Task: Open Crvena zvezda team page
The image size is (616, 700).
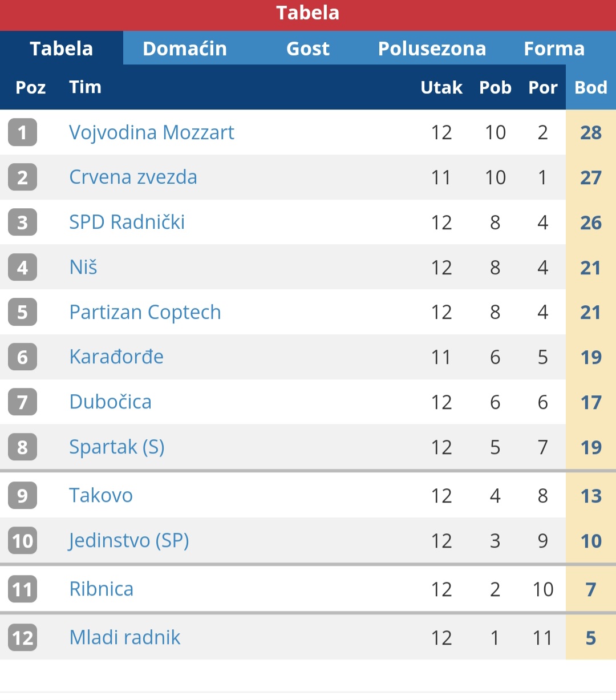Action: pos(133,177)
